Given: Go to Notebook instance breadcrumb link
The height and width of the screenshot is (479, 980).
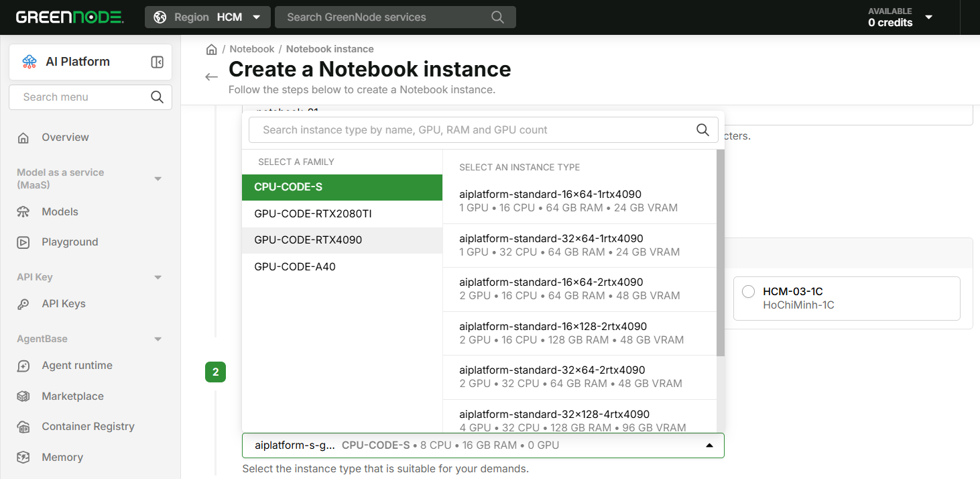Looking at the screenshot, I should pos(330,49).
